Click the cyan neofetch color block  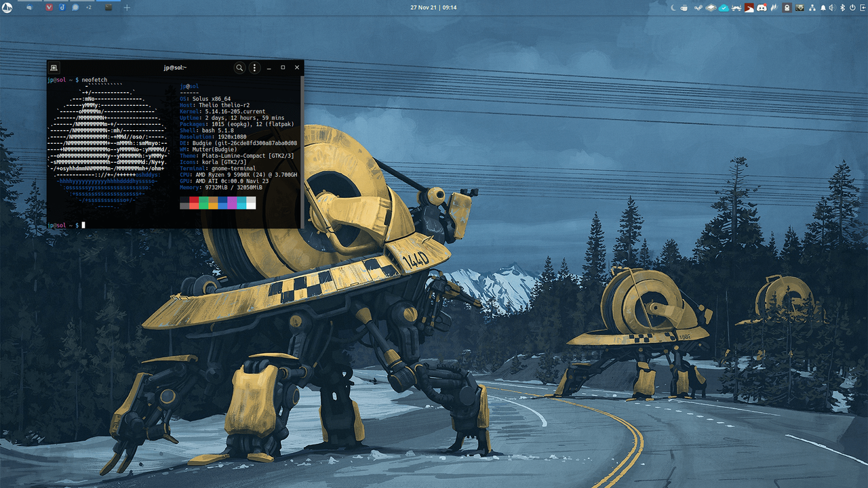[241, 203]
